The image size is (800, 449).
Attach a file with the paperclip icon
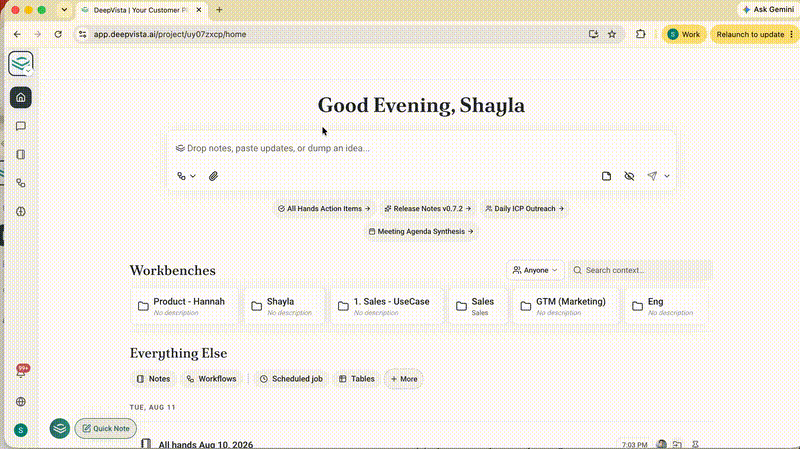(213, 176)
